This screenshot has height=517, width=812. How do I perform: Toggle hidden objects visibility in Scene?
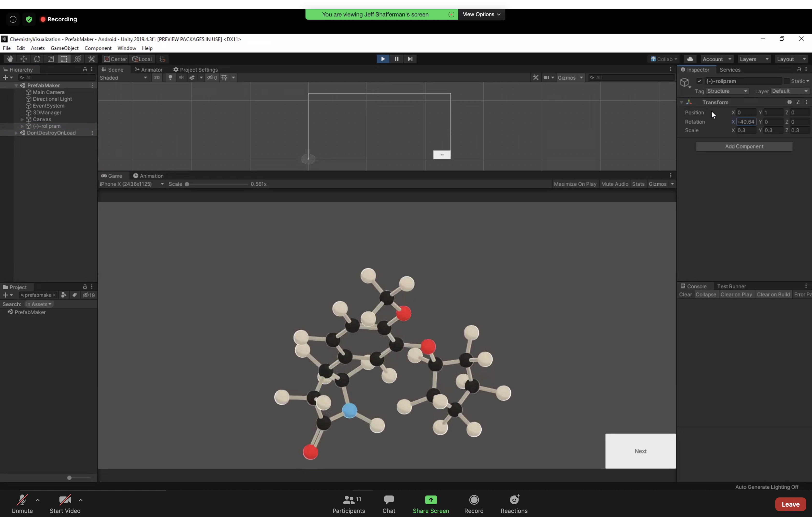(x=212, y=78)
